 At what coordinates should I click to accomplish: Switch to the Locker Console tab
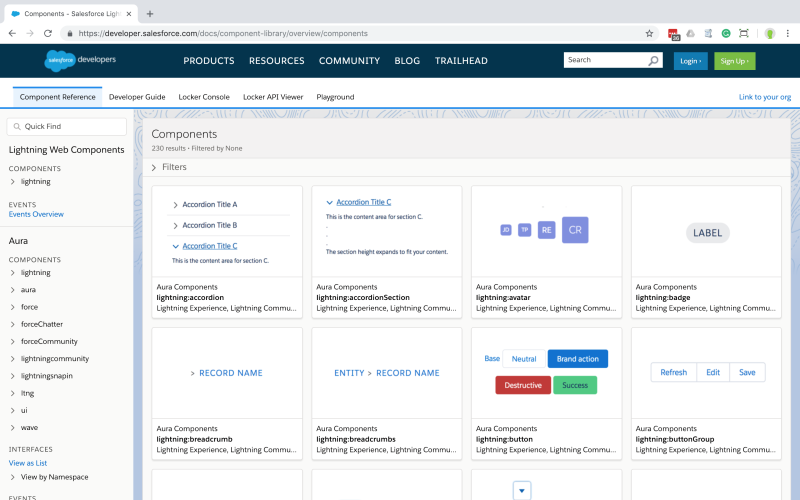[x=204, y=97]
